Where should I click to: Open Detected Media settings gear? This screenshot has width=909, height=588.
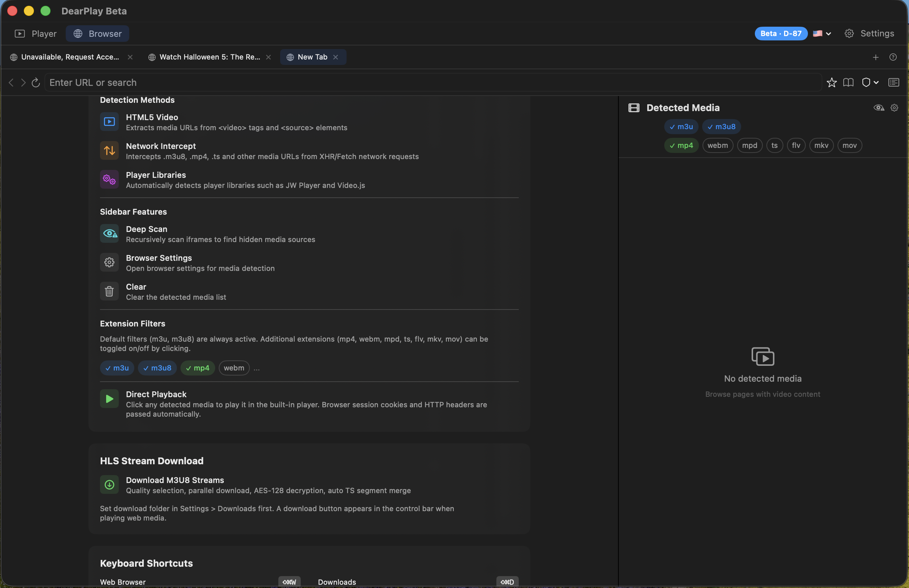(894, 107)
